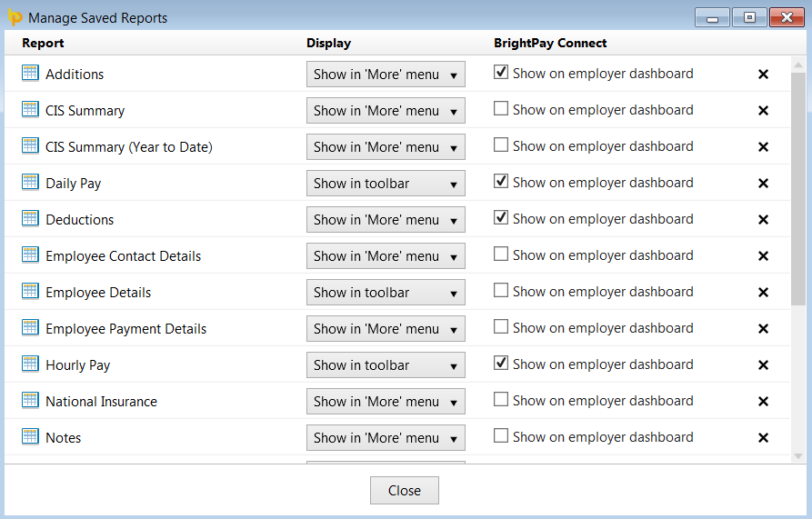Delete the Employee Contact Details report
Image resolution: width=812 pixels, height=519 pixels.
tap(763, 255)
